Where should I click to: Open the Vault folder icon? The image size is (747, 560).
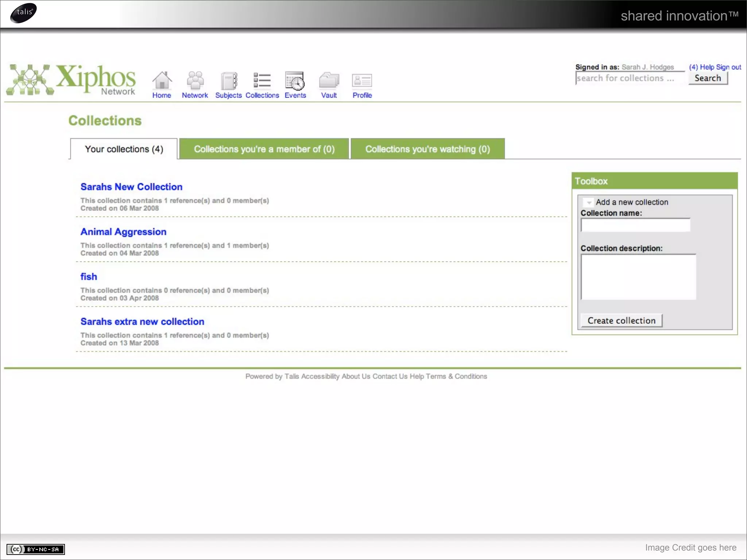(329, 80)
